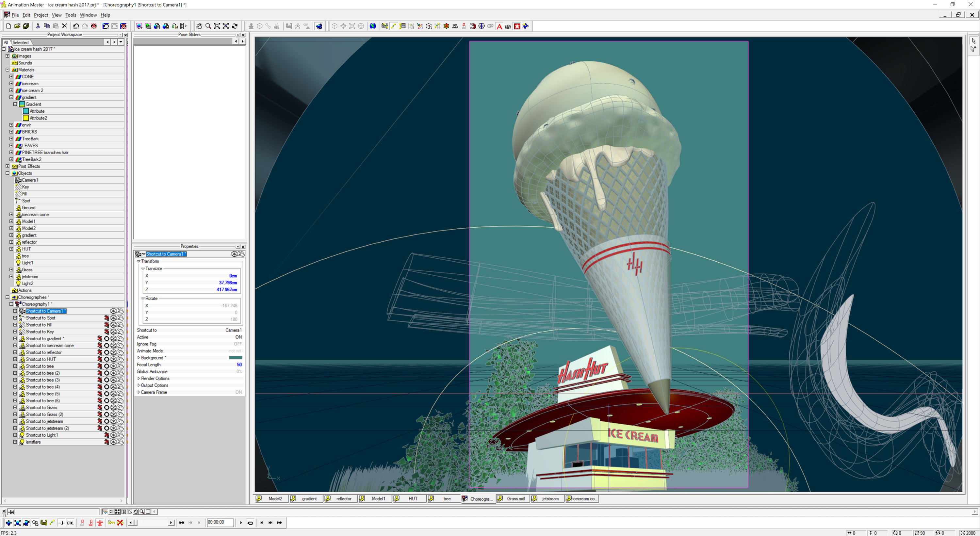980x536 pixels.
Task: Click the Save all disks icon
Action: point(26,26)
